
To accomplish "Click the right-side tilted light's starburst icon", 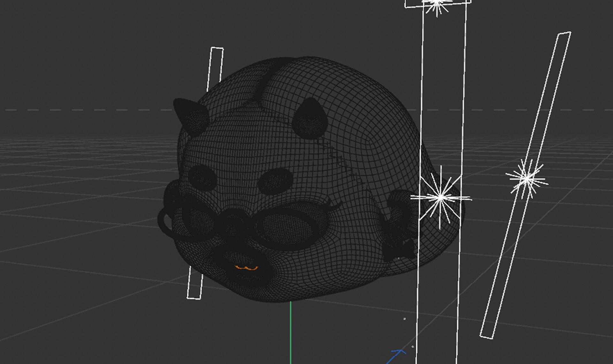I will [526, 179].
